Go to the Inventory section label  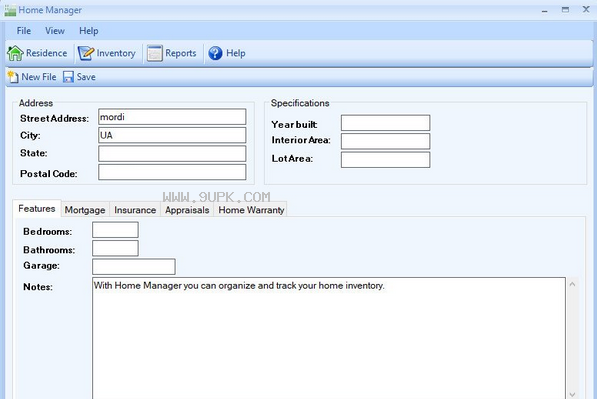click(x=116, y=53)
